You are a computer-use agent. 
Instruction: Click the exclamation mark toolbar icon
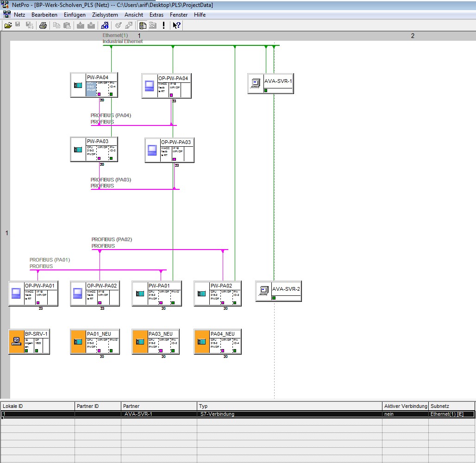(x=163, y=25)
